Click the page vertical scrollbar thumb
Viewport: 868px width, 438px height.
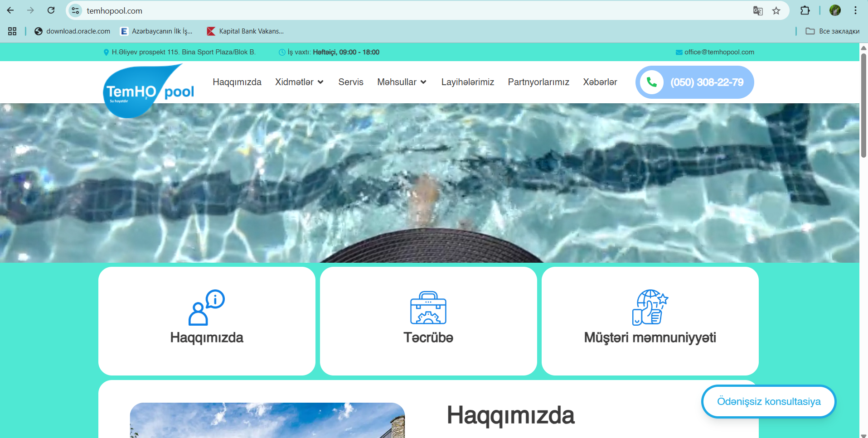pos(863,105)
